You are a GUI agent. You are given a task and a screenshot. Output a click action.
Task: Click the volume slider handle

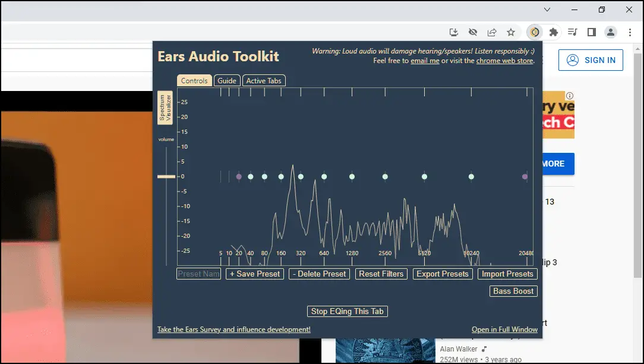tap(166, 177)
